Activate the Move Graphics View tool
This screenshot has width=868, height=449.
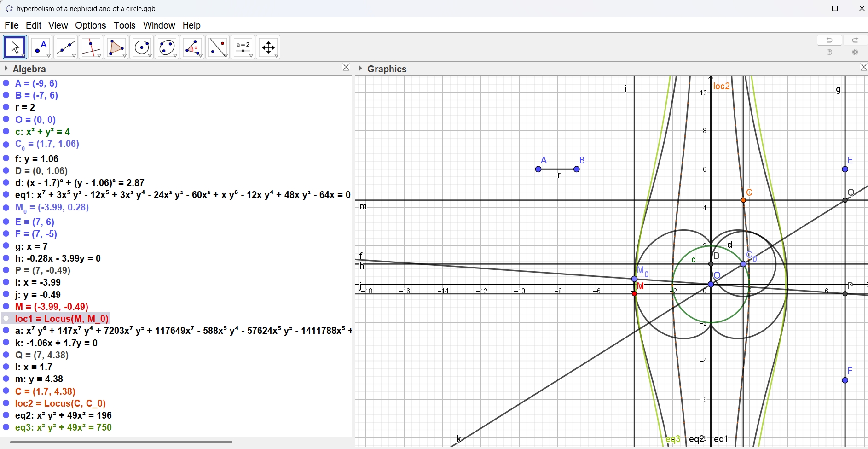pos(268,47)
